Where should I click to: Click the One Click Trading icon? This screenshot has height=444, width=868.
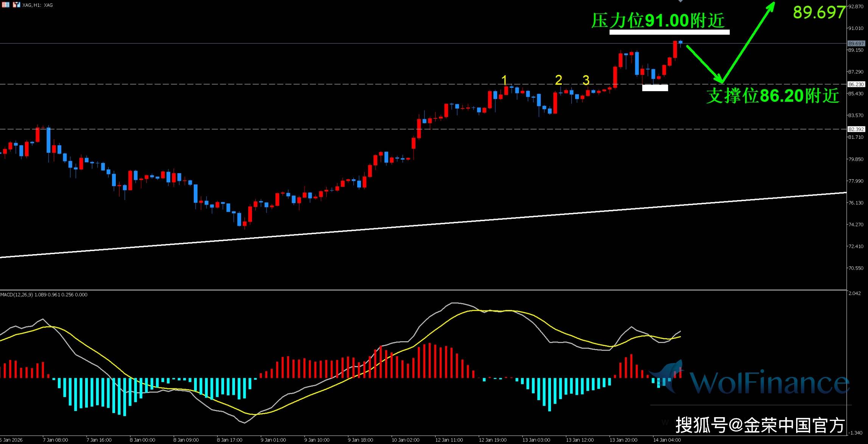point(16,5)
